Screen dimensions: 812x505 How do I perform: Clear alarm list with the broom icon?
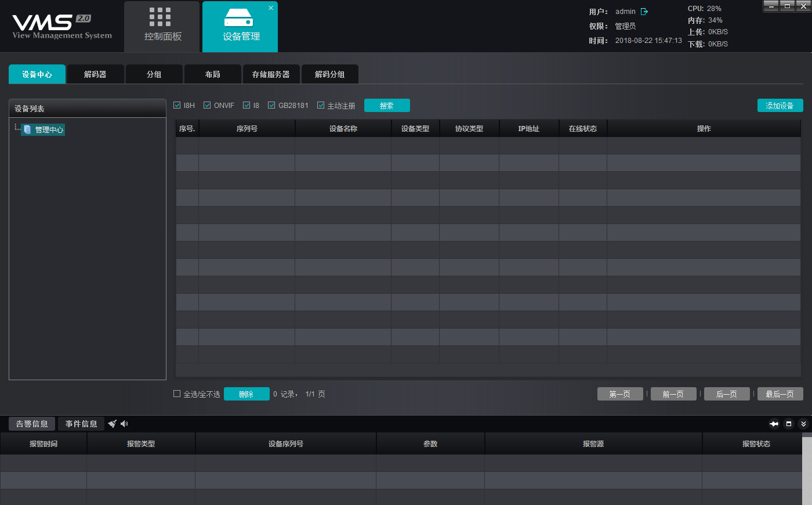(x=113, y=424)
